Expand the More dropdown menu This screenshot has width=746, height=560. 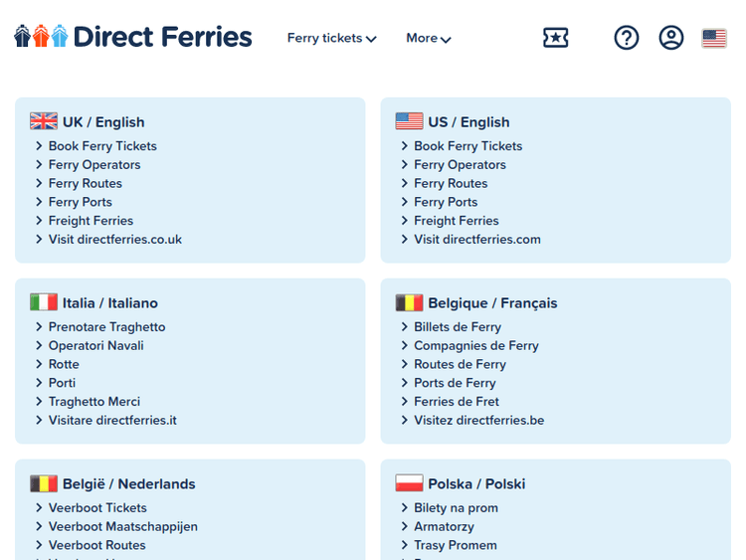point(428,39)
